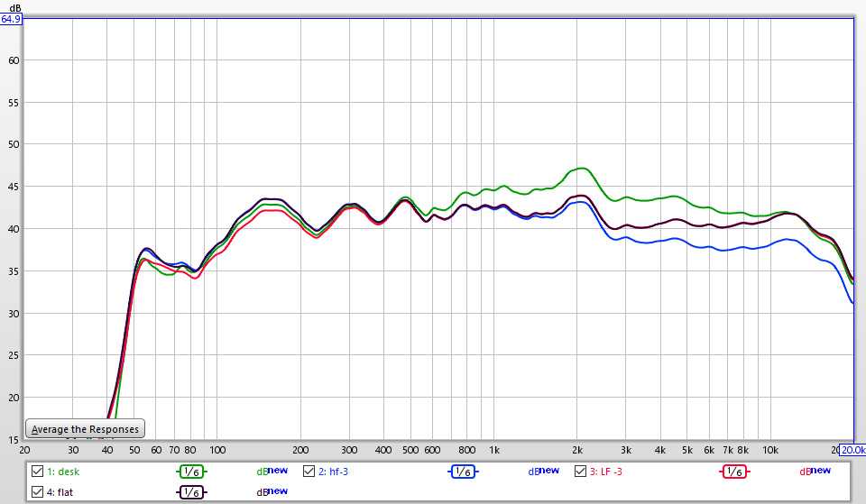Click the green desk curve peak near 2k

click(x=581, y=169)
